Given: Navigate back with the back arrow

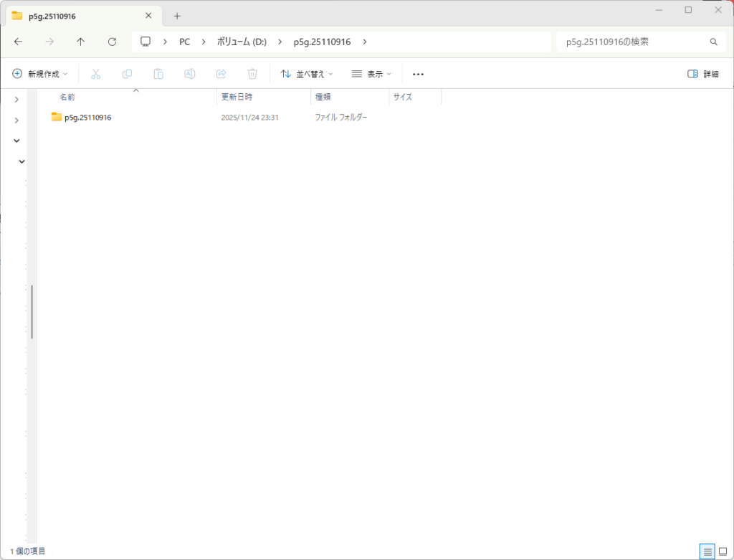Looking at the screenshot, I should 18,42.
